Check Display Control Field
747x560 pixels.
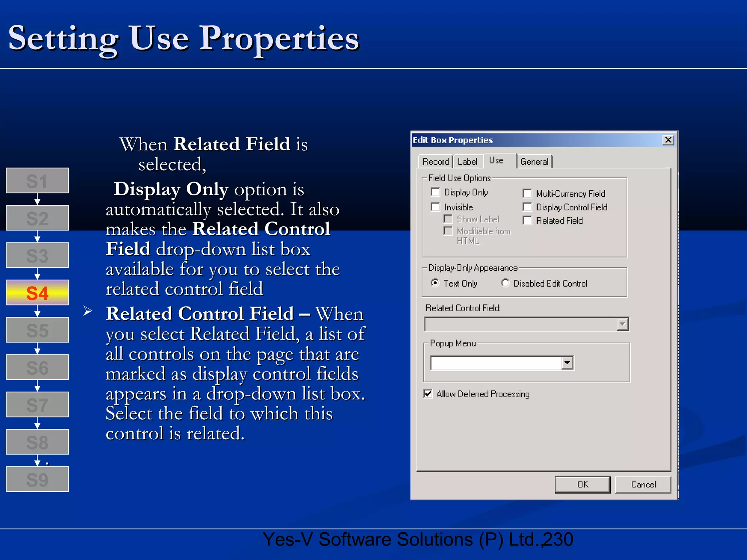527,207
